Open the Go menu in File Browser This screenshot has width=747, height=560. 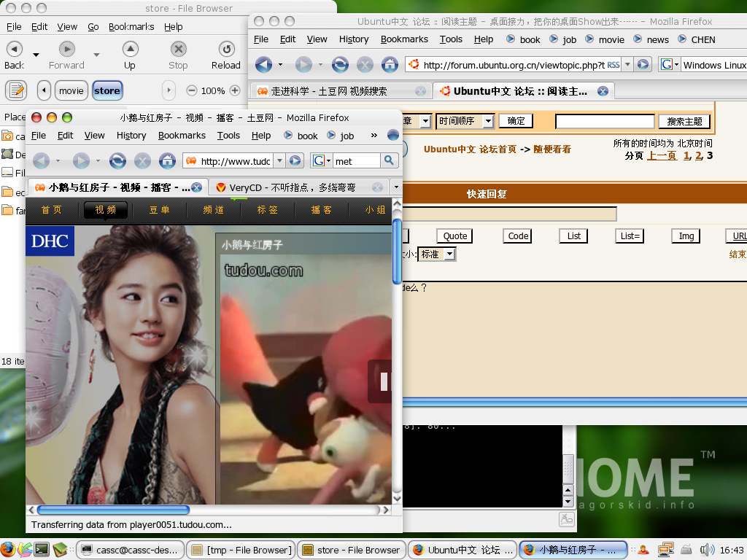[x=93, y=27]
